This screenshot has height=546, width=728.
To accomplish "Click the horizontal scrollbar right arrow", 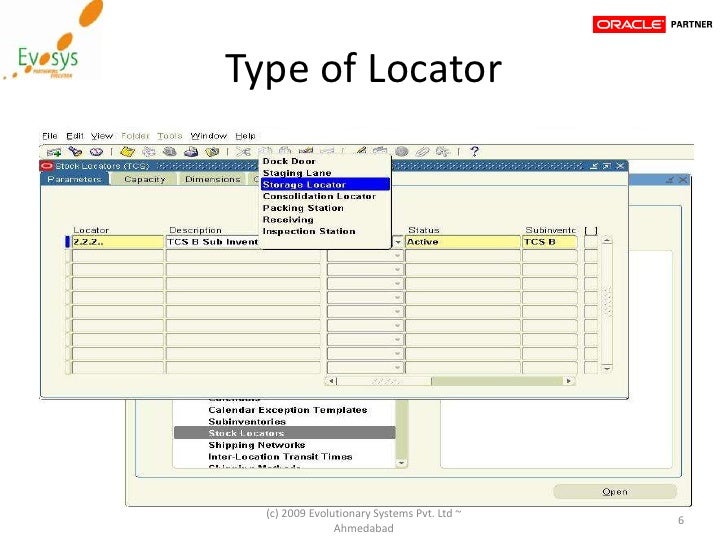I will click(x=569, y=381).
